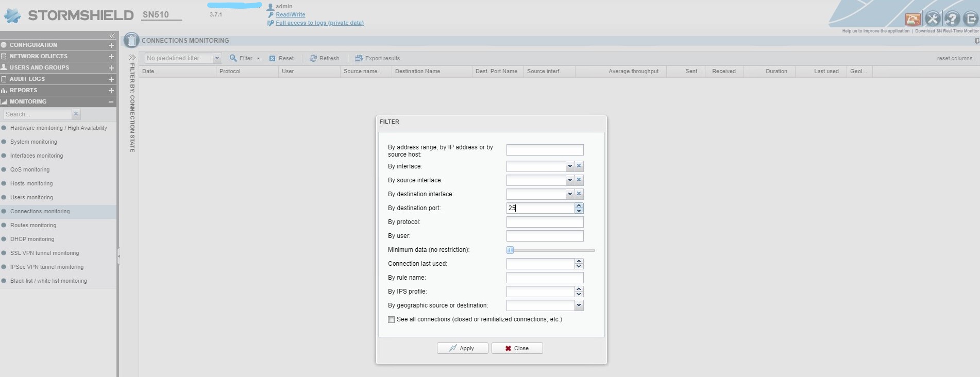Expand the CONFIGURATION menu section
Image resolution: width=980 pixels, height=377 pixels.
pos(111,45)
